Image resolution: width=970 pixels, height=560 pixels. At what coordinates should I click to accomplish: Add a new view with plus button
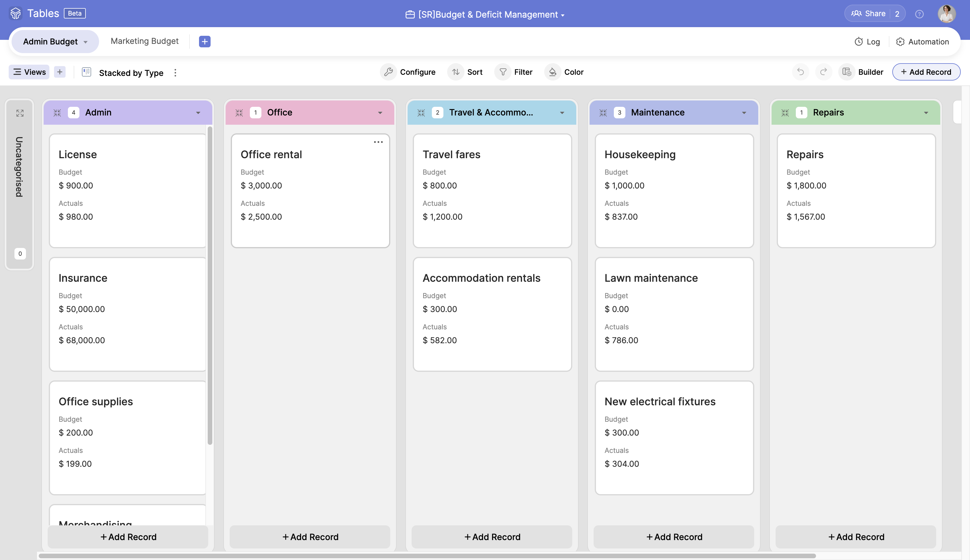click(60, 72)
